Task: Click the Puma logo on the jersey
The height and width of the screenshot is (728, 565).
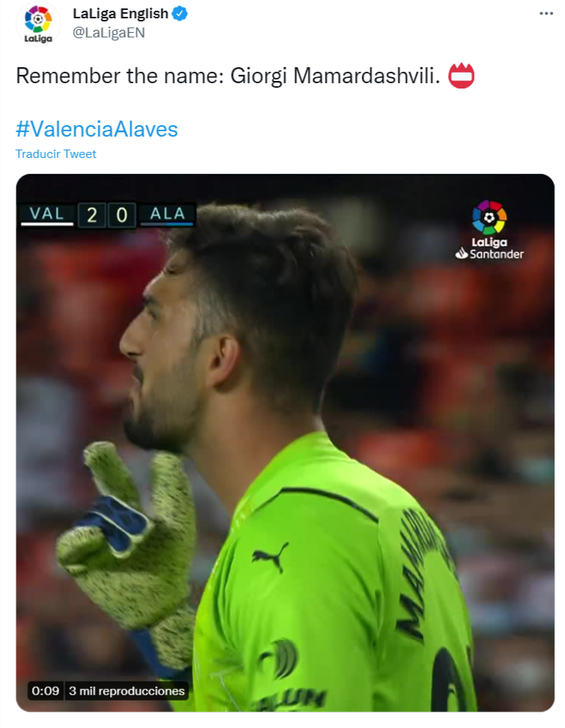Action: click(270, 556)
